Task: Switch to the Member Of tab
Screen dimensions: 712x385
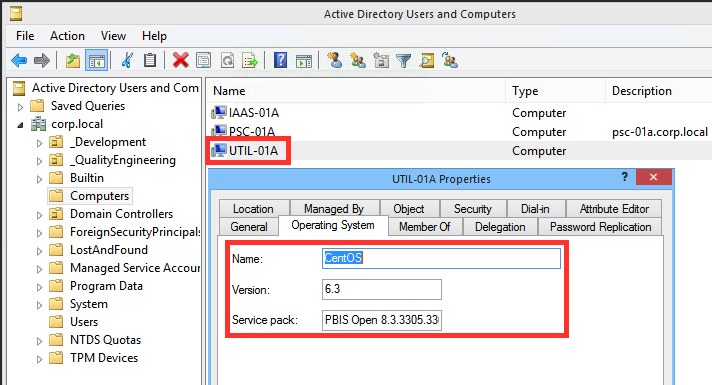Action: (x=425, y=227)
